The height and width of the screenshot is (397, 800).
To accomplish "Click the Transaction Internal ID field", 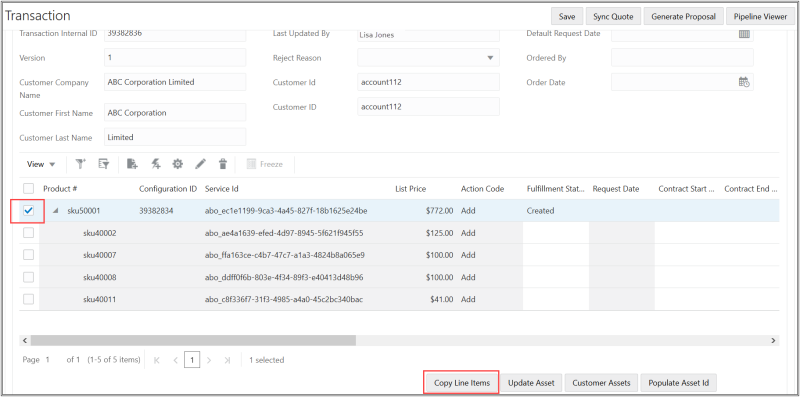I will (x=175, y=35).
